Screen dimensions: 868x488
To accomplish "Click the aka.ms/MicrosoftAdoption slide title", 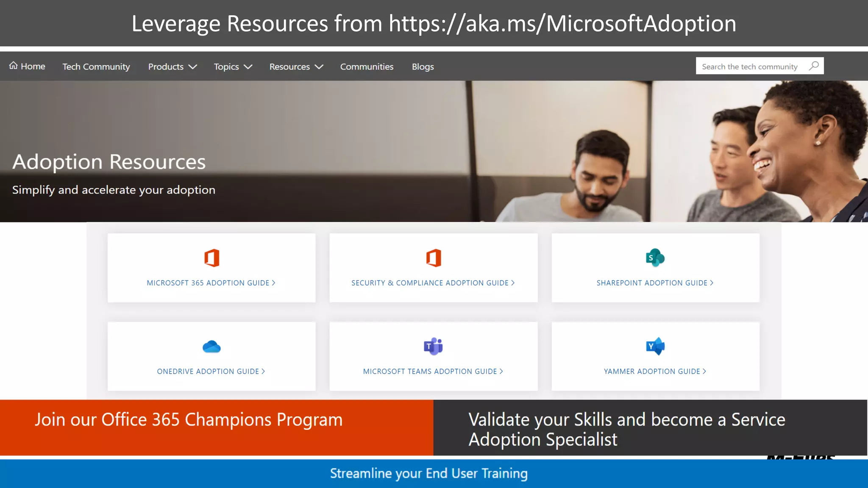I will tap(434, 23).
